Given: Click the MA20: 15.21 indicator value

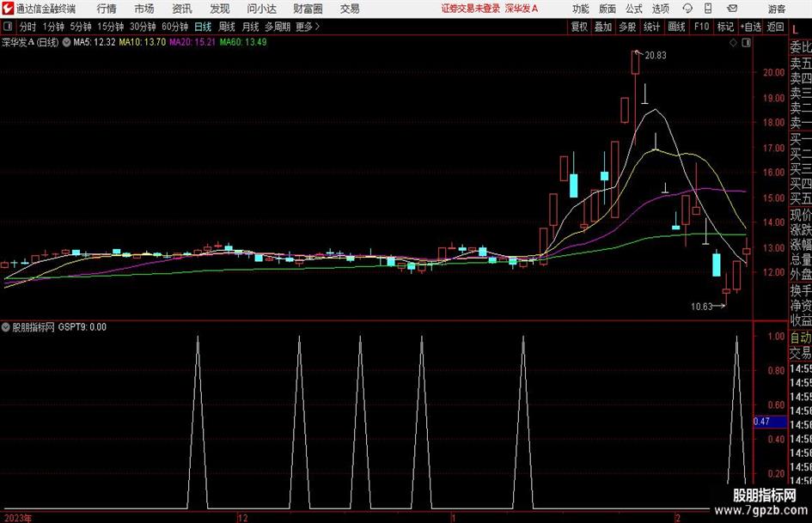Looking at the screenshot, I should coord(192,42).
